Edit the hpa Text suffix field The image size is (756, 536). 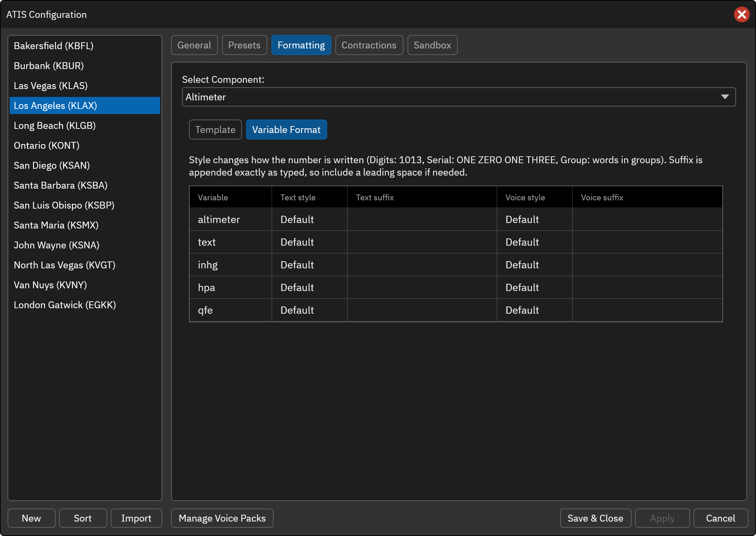click(x=422, y=287)
